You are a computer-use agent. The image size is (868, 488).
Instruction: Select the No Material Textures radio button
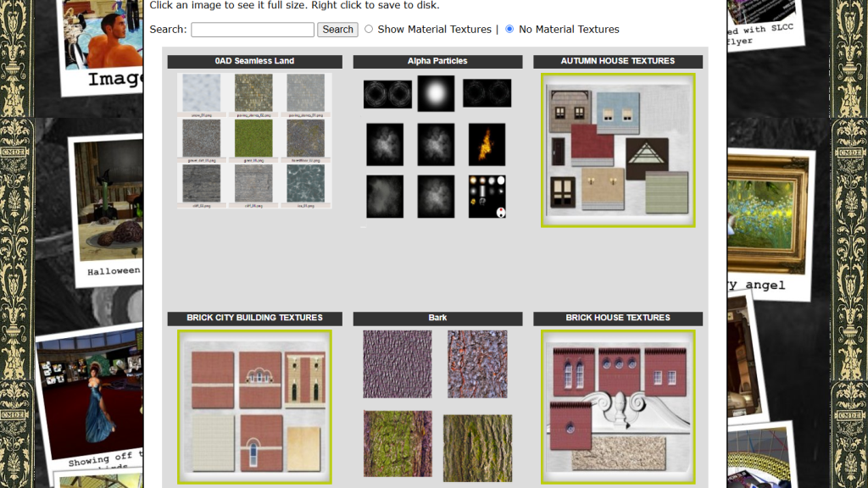(509, 29)
